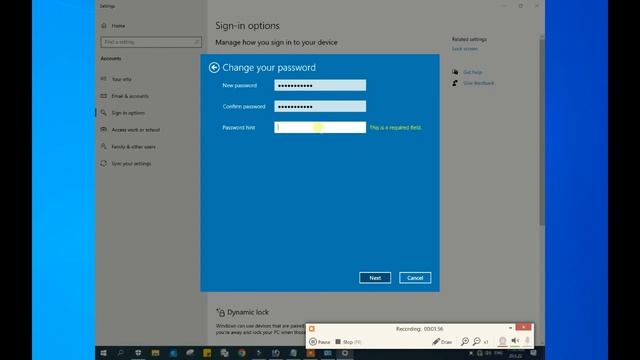Click into the Password hint field

320,127
